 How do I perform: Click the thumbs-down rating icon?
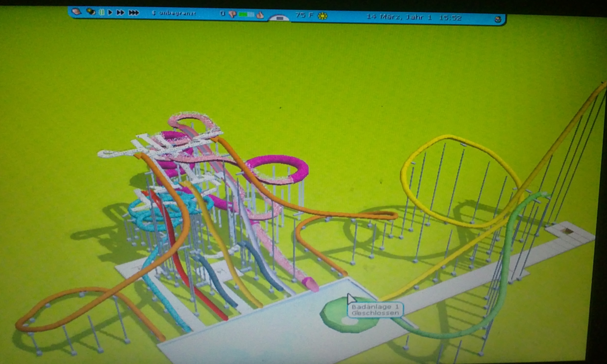pos(232,14)
